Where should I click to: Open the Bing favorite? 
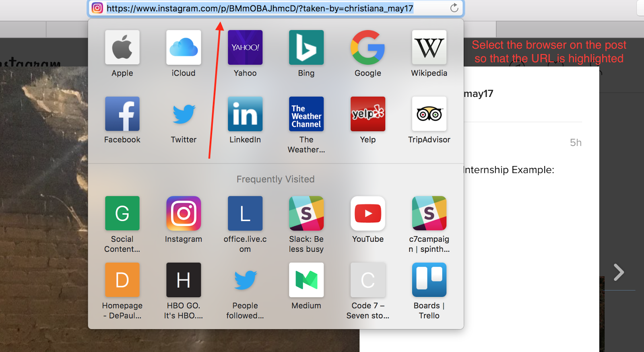(306, 47)
